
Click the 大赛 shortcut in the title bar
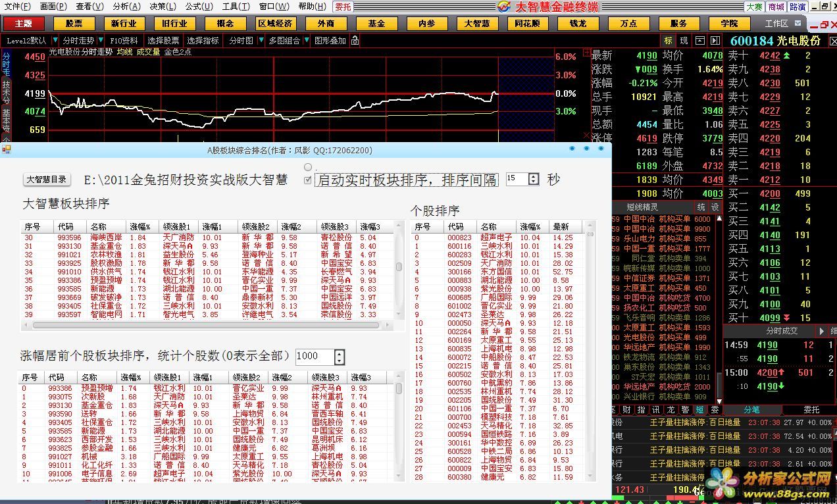pyautogui.click(x=755, y=7)
